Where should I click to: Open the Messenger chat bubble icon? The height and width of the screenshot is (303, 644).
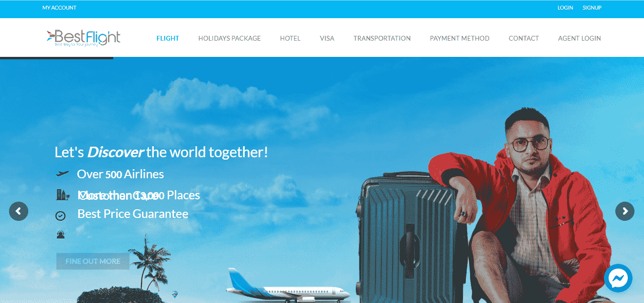[618, 278]
